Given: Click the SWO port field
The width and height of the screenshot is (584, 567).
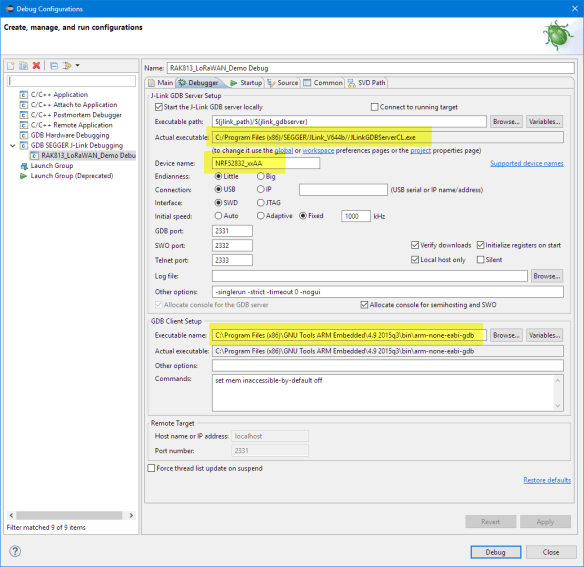Looking at the screenshot, I should point(232,246).
